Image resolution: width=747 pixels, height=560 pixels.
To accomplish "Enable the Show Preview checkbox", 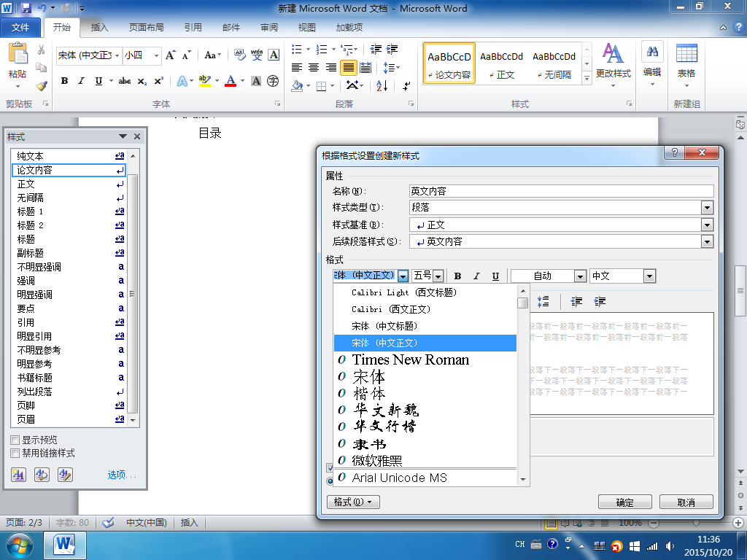I will point(15,440).
